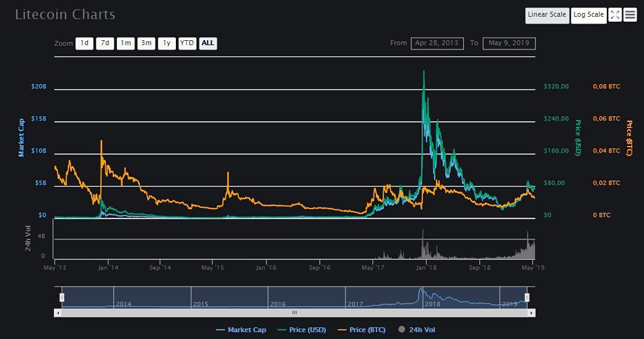Click the navigator right range handle
Viewport: 644px width, 339px height.
tap(527, 297)
